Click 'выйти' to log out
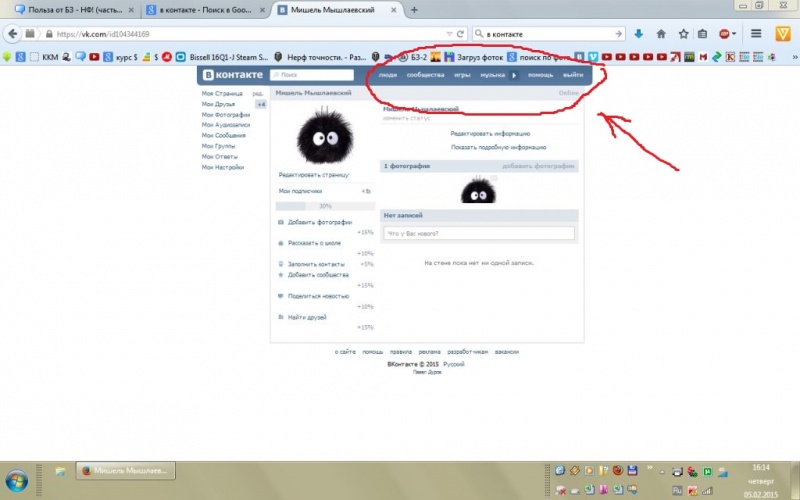This screenshot has height=500, width=800. [573, 75]
